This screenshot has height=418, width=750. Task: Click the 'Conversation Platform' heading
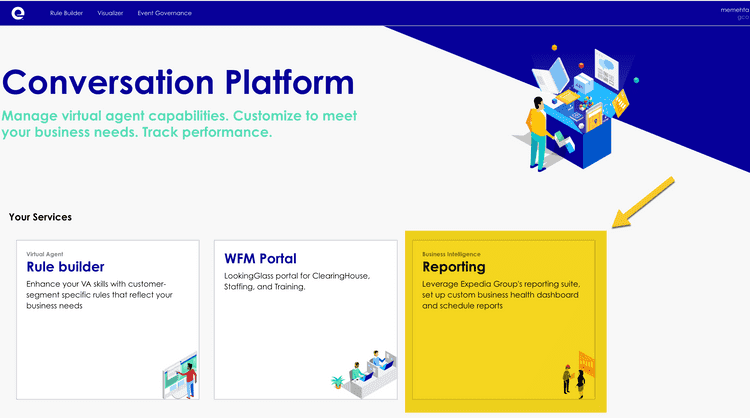[178, 82]
